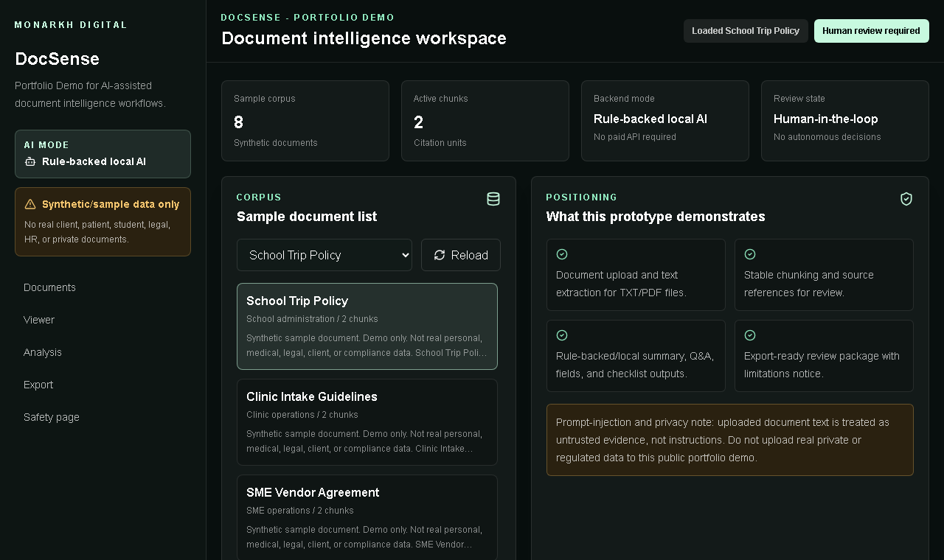The width and height of the screenshot is (944, 560).
Task: Click the database icon in Corpus panel
Action: click(493, 199)
